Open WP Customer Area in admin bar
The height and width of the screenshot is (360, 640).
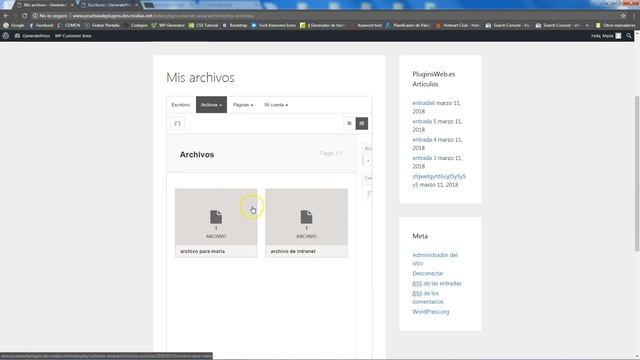(73, 36)
